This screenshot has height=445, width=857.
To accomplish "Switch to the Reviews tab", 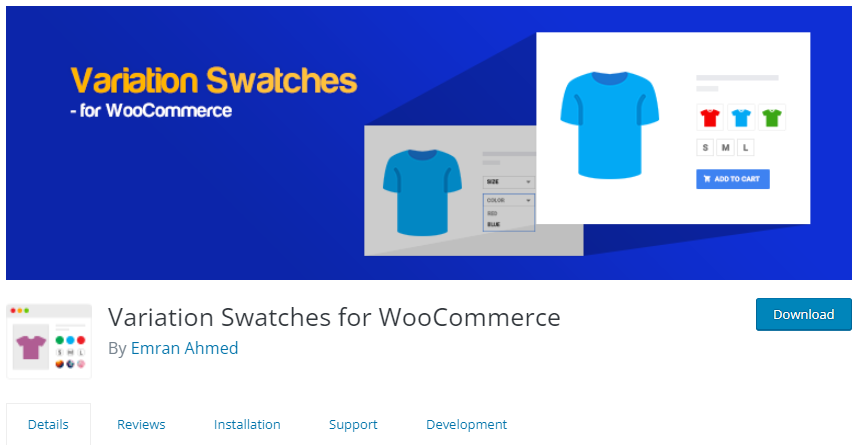I will [141, 424].
